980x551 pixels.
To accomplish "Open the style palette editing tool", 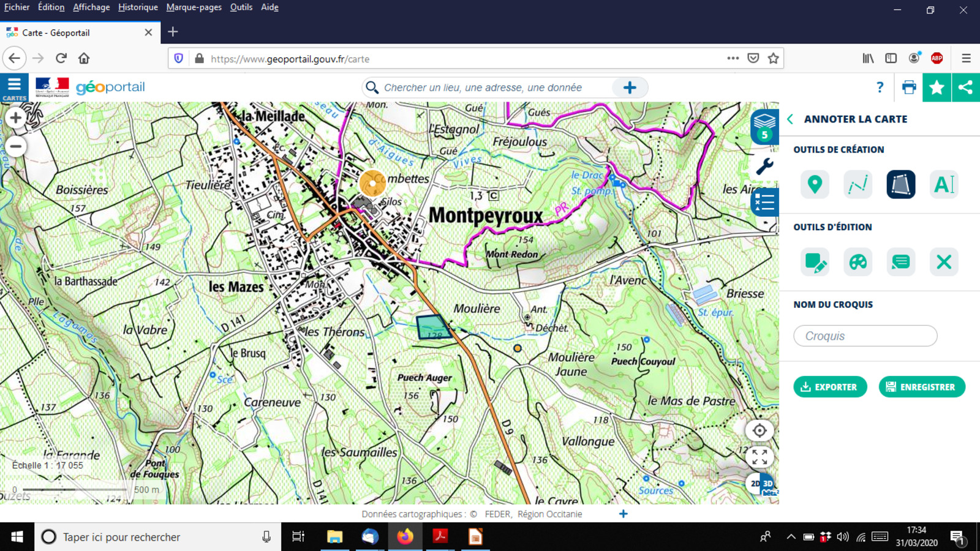I will click(858, 262).
